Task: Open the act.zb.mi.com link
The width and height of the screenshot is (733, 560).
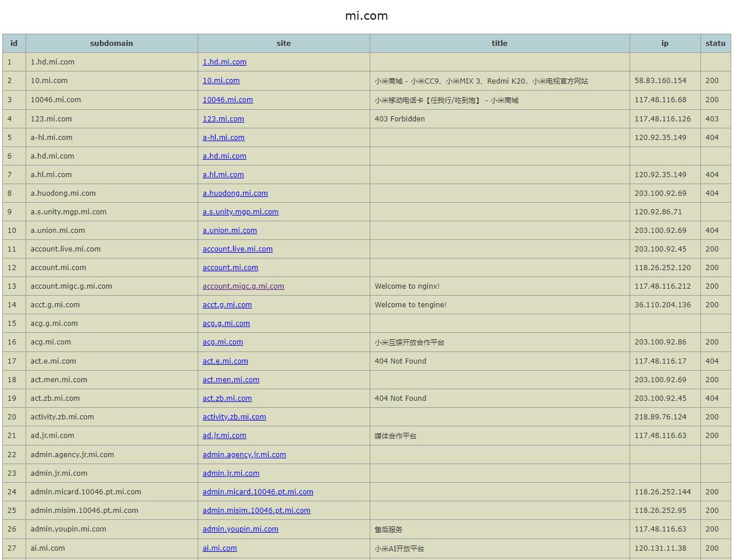Action: pyautogui.click(x=227, y=398)
